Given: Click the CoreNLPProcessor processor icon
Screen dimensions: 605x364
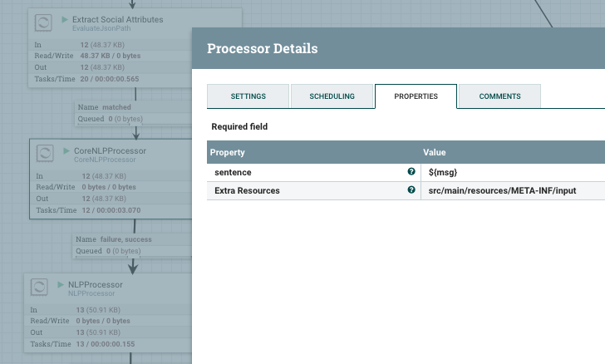Looking at the screenshot, I should [x=47, y=155].
